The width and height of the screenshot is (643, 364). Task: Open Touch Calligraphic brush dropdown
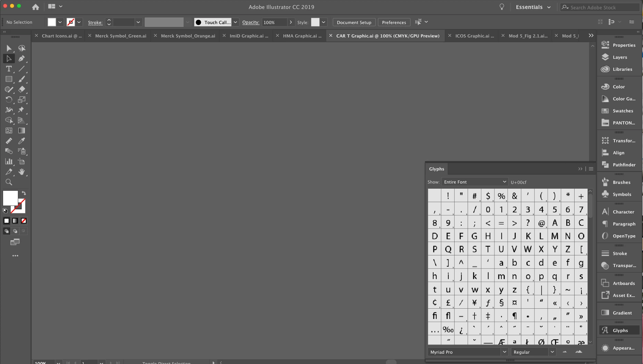pos(236,22)
